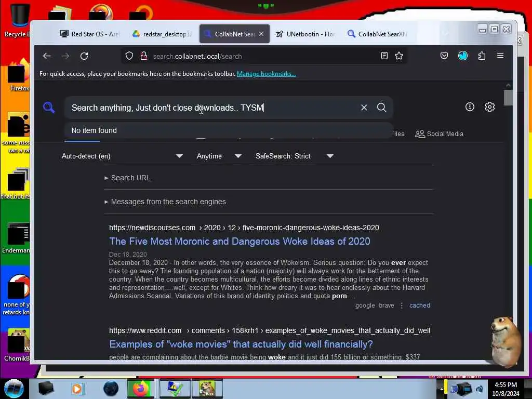Open Firefox from the taskbar
The height and width of the screenshot is (399, 532).
click(141, 389)
